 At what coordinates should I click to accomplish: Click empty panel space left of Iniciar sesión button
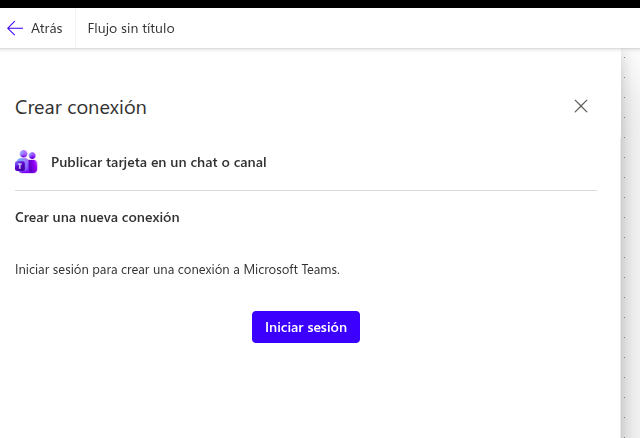(130, 327)
